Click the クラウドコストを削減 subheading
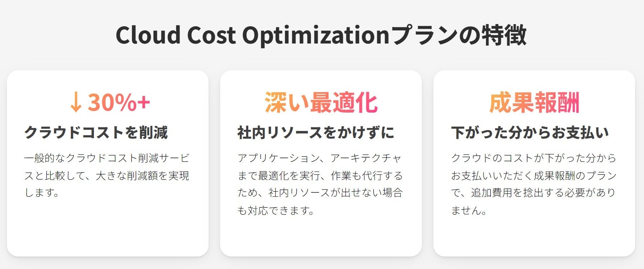The image size is (644, 269). click(x=96, y=132)
